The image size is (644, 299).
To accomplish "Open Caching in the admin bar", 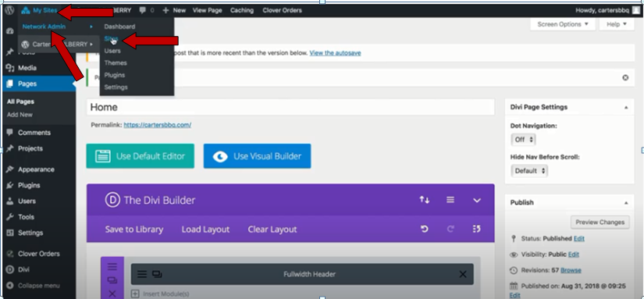I will coord(242,10).
